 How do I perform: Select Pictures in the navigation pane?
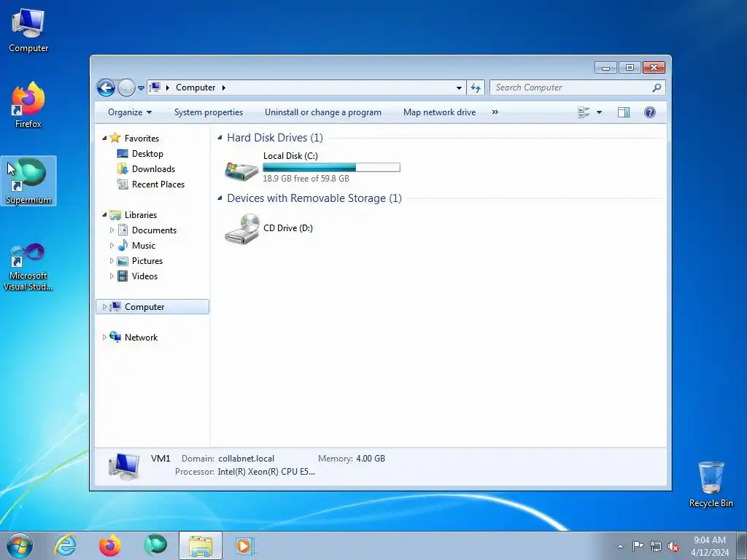[x=147, y=261]
